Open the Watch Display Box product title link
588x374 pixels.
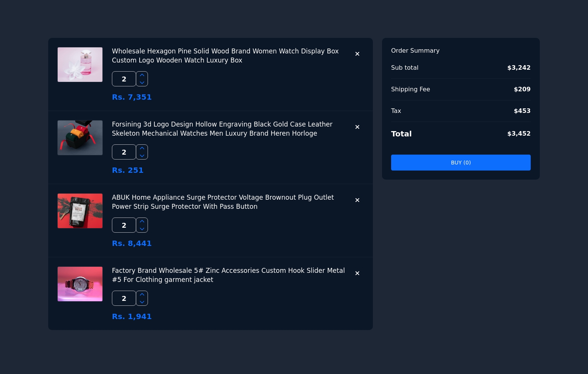[x=225, y=56]
